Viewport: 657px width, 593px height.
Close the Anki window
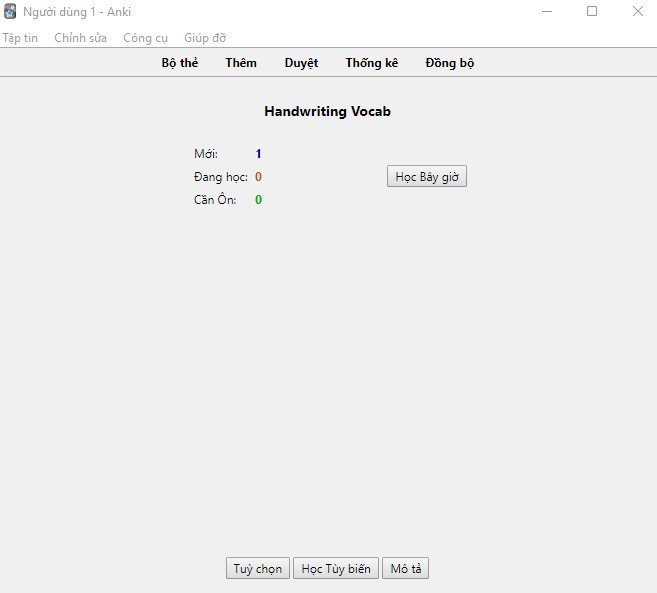638,11
